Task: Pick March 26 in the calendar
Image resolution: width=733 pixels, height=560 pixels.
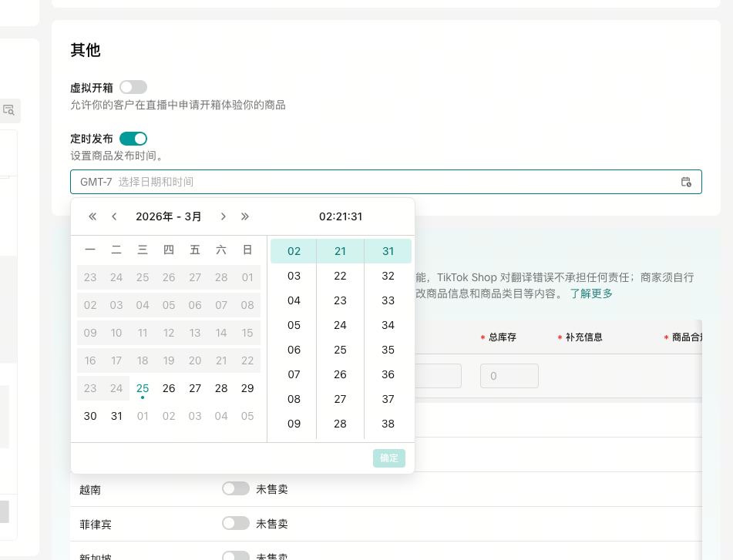Action: click(x=169, y=388)
